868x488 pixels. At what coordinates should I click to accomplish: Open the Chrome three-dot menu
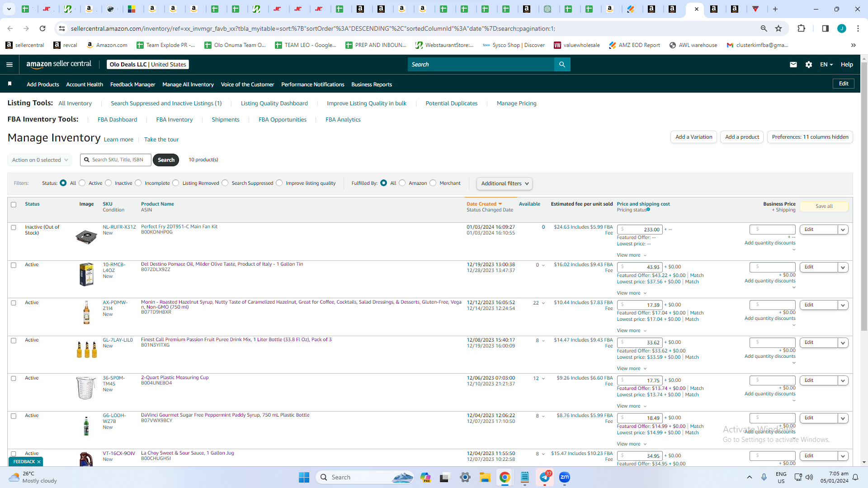click(858, 28)
